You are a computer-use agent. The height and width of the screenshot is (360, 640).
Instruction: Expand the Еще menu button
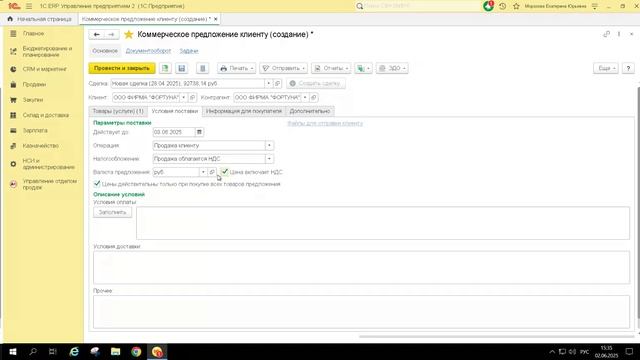(x=606, y=68)
